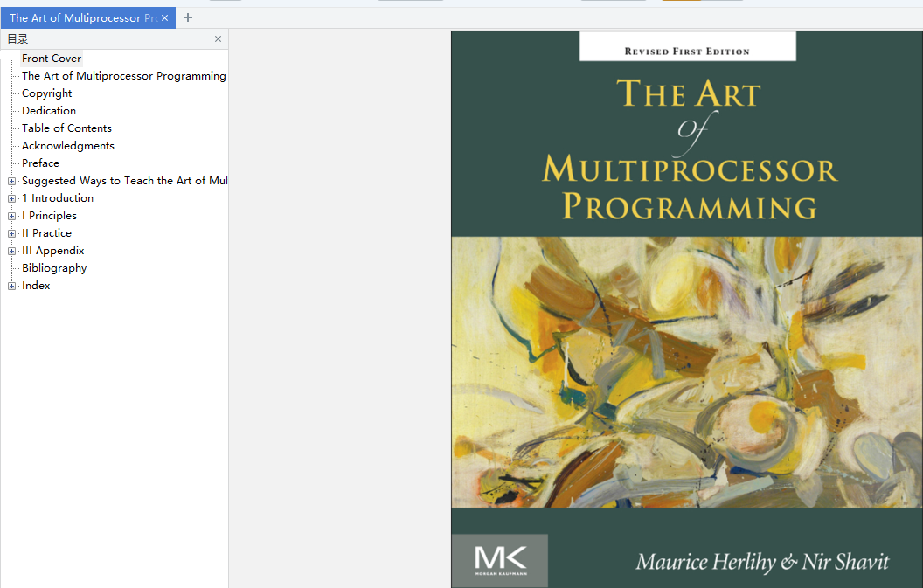Expand the I Principles node
The width and height of the screenshot is (923, 588).
pyautogui.click(x=11, y=216)
